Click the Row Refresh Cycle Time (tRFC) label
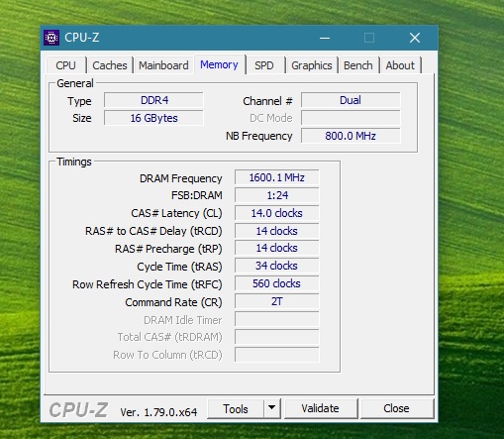 148,284
